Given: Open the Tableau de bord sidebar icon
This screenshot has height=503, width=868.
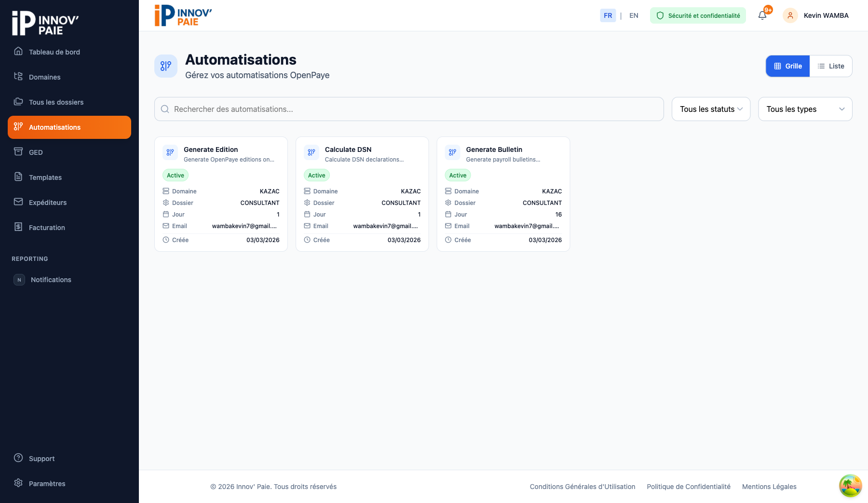Looking at the screenshot, I should 18,52.
